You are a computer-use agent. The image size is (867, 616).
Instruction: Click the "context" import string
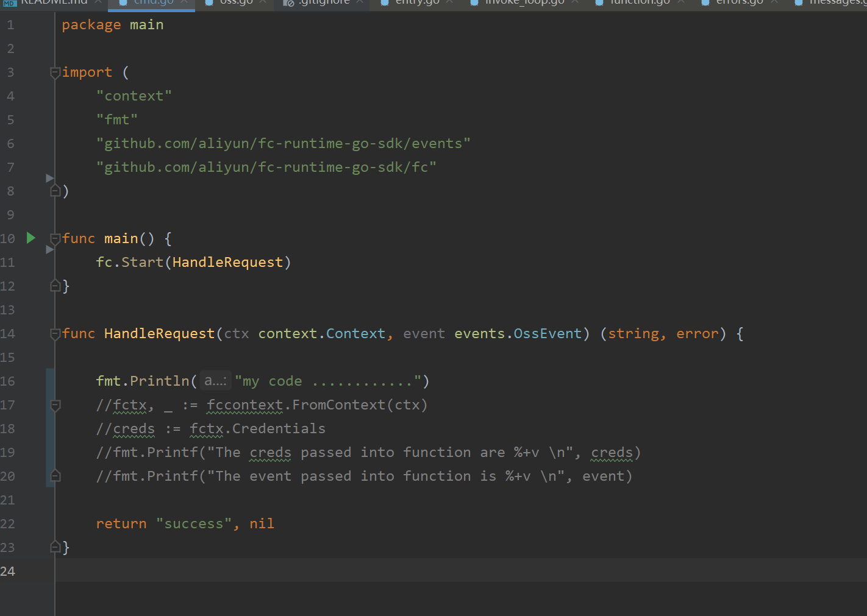point(134,96)
